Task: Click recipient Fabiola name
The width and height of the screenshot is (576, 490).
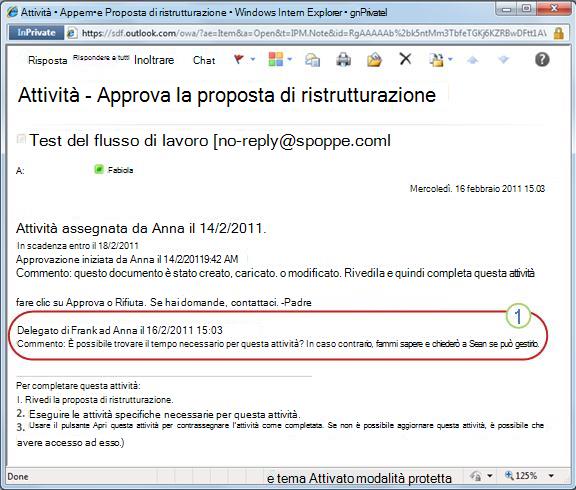Action: (120, 170)
